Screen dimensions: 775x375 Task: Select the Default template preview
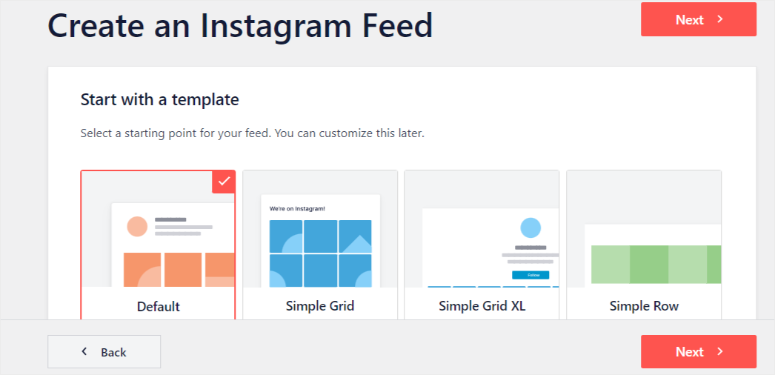pyautogui.click(x=158, y=229)
